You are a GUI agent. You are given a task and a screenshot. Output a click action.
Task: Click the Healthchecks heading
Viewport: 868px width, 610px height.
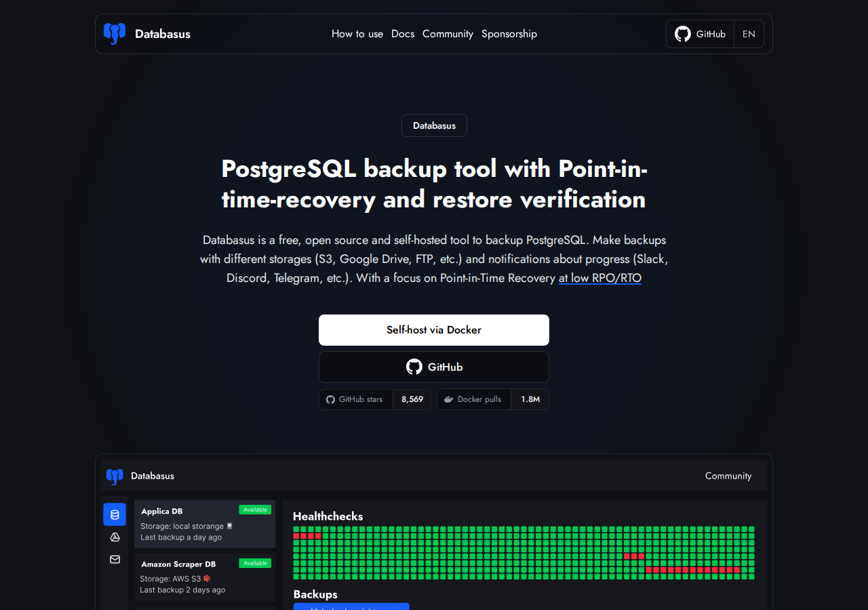(328, 516)
